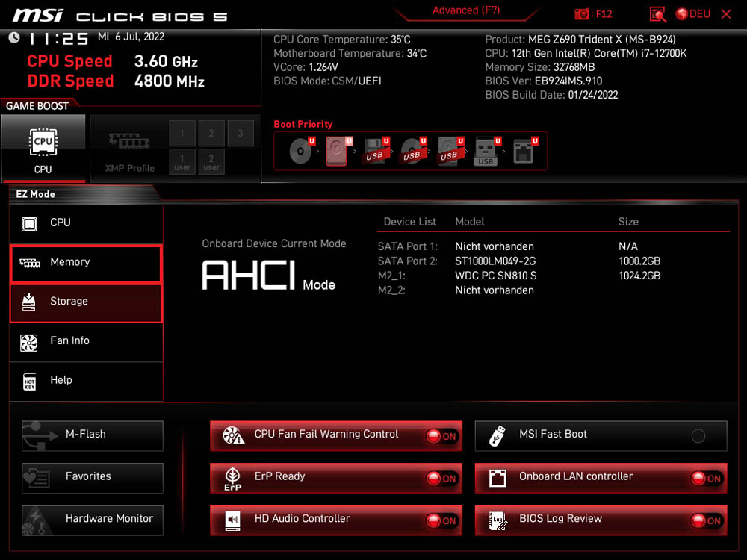Select XMP Profile 2
Image resolution: width=747 pixels, height=560 pixels.
click(211, 133)
